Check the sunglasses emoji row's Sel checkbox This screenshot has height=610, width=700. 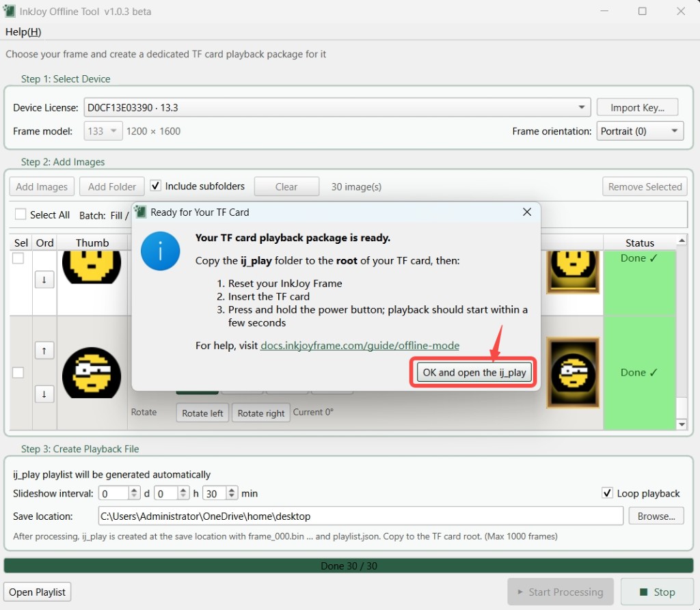point(18,372)
